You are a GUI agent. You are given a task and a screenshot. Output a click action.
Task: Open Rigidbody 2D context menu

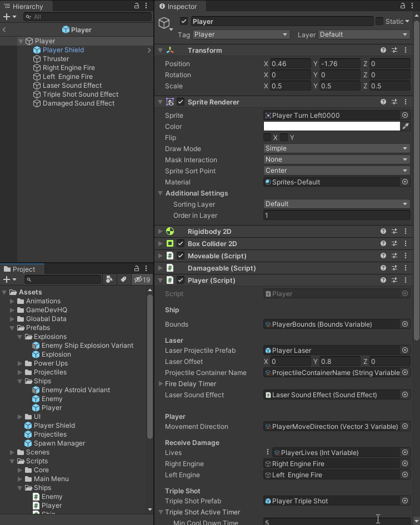tap(406, 231)
